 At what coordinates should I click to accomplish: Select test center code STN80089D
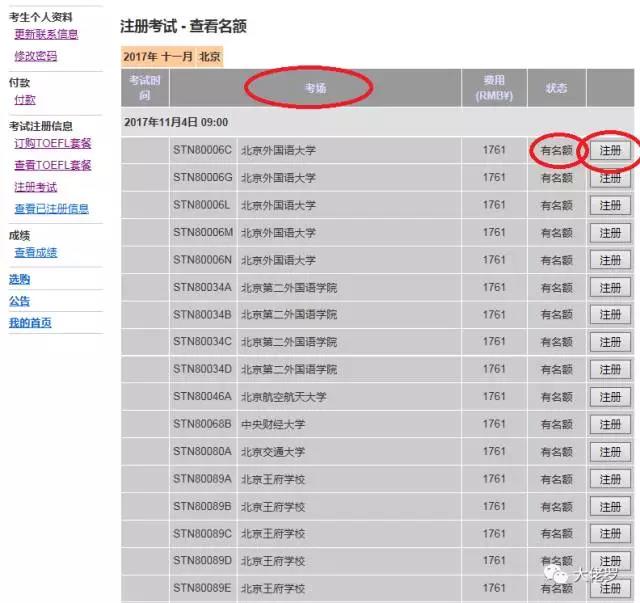202,561
